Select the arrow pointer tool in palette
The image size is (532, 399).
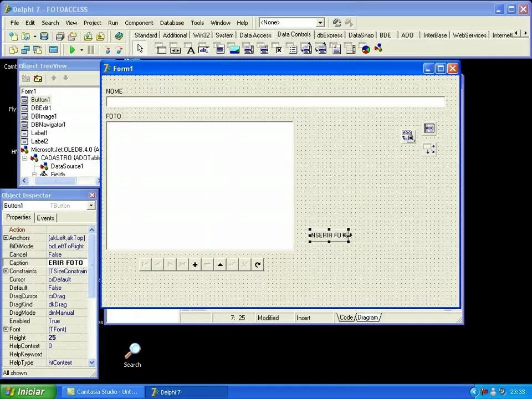140,49
